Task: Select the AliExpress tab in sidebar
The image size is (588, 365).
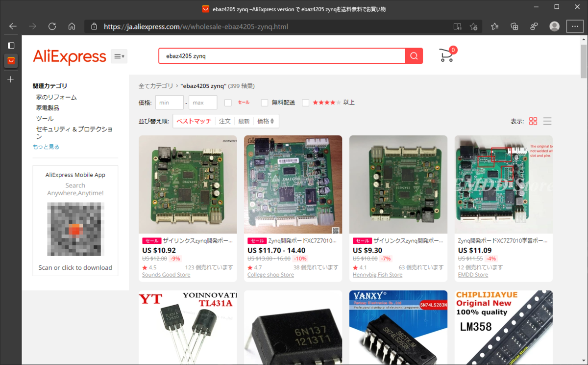Action: [11, 61]
